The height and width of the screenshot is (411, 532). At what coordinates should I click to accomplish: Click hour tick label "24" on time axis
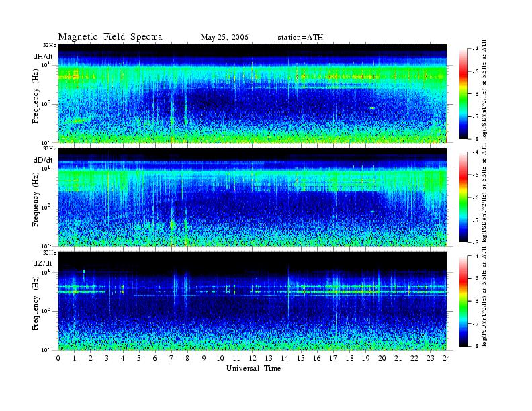coord(447,358)
